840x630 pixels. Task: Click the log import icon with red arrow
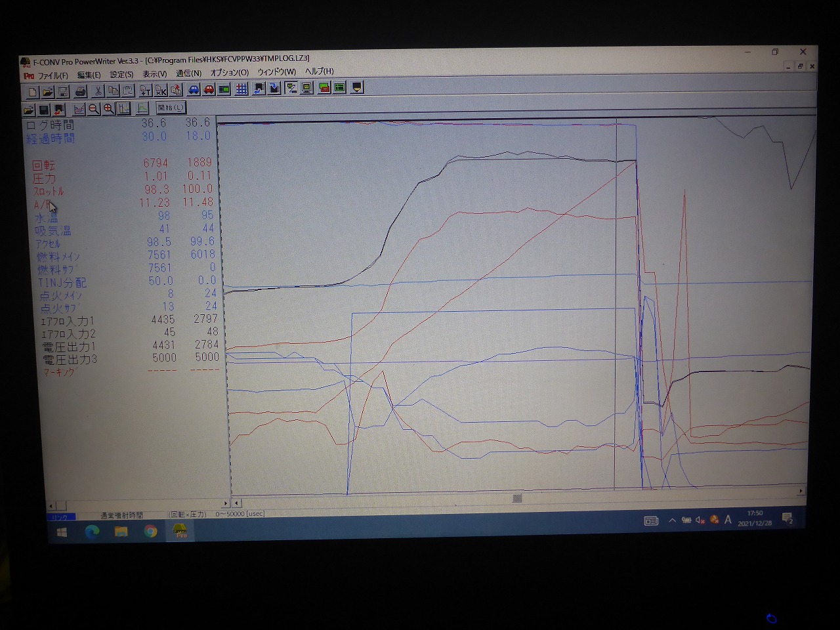59,110
